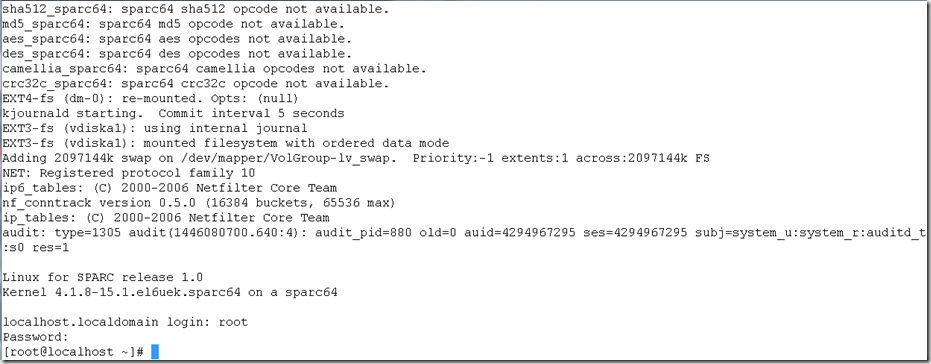Click the Kernel 4.1.8-15.1.el6uek.sparc64 line
Image resolution: width=931 pixels, height=364 pixels.
[x=170, y=292]
